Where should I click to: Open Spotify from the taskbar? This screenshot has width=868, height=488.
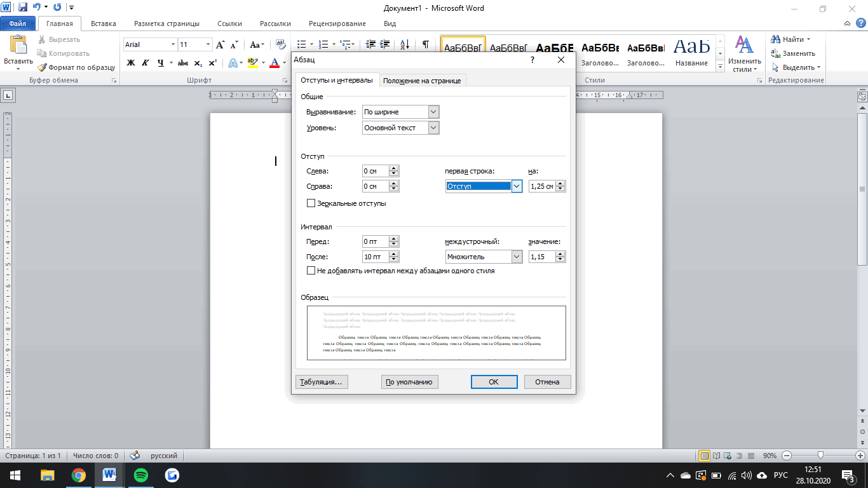[141, 475]
